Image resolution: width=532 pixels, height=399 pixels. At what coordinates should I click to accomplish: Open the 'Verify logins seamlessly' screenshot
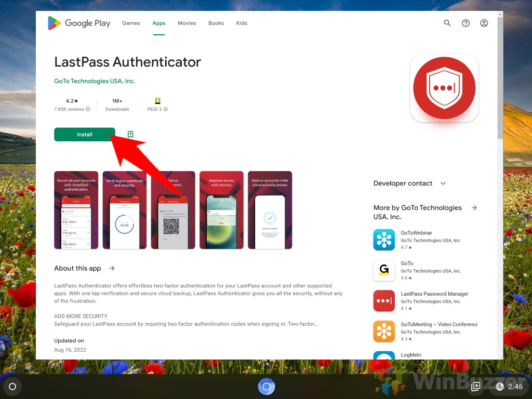[125, 210]
